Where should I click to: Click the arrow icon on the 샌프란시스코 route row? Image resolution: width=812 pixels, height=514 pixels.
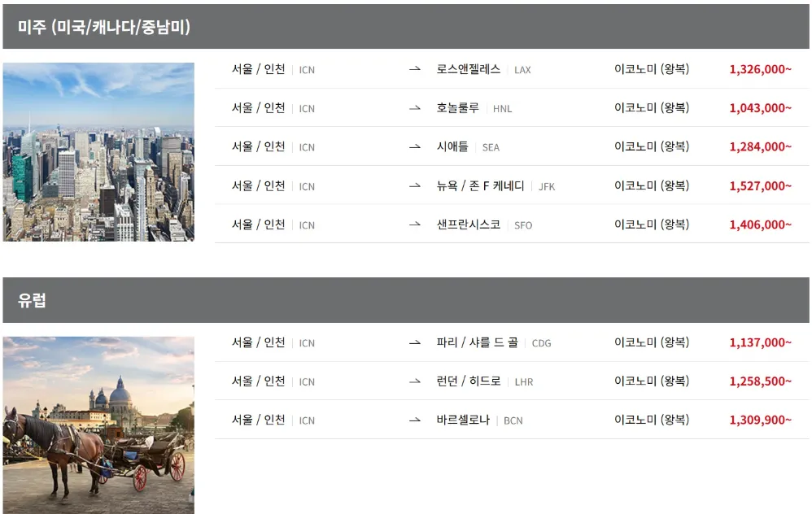coord(415,225)
